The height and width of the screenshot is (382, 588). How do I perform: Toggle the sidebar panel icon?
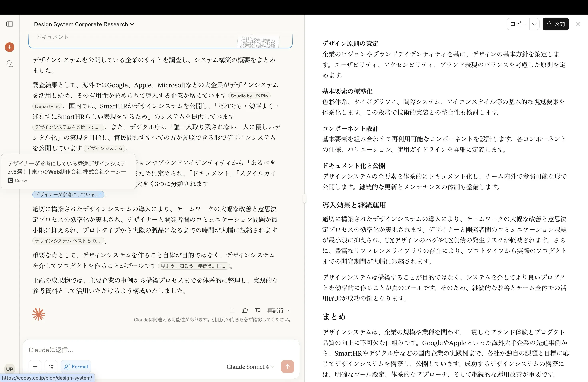(x=10, y=24)
